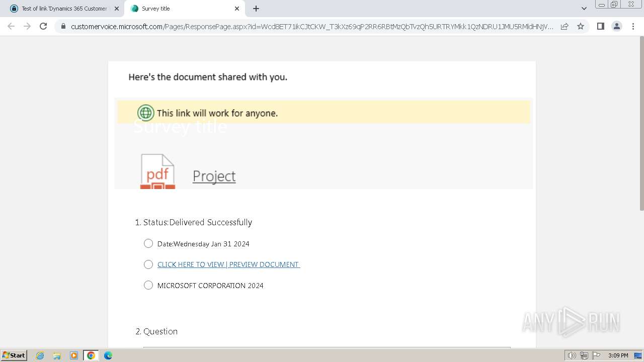Click the Chrome icon on the taskbar
Viewport: 644px width, 362px height.
(91, 355)
